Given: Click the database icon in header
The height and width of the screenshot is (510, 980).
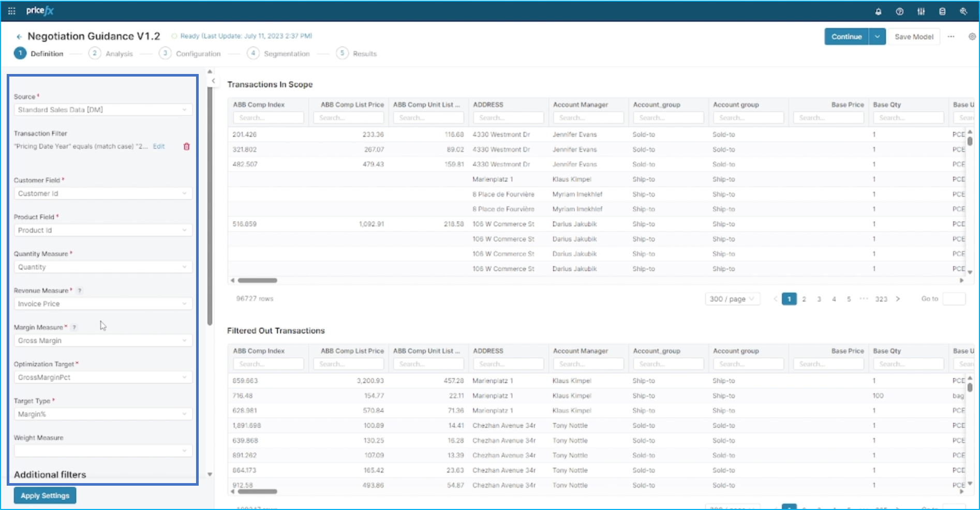Looking at the screenshot, I should pyautogui.click(x=942, y=11).
